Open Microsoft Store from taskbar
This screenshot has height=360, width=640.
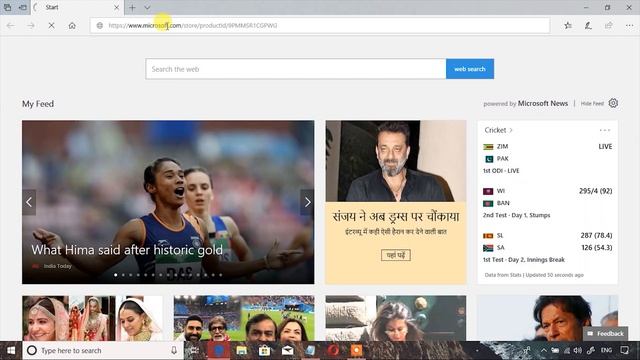tap(264, 351)
